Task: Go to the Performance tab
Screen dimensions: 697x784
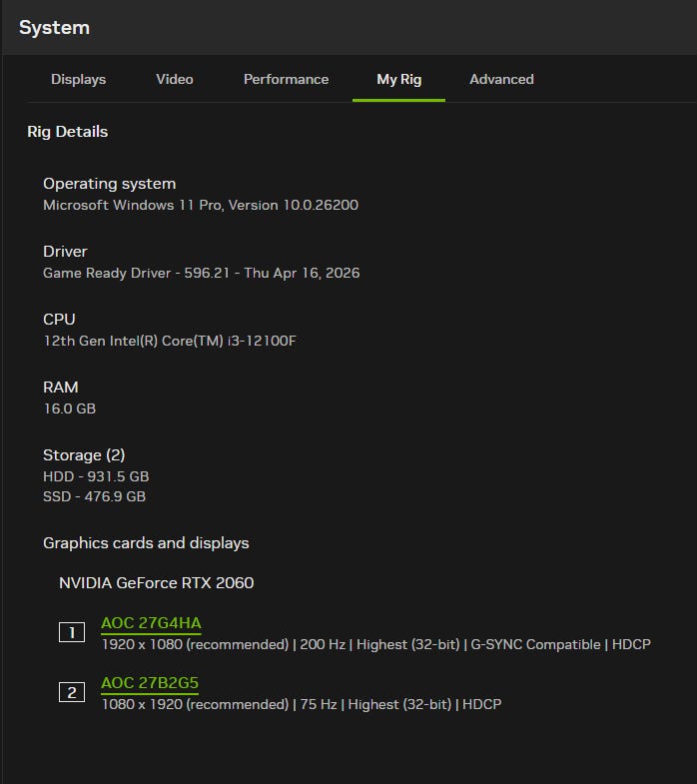Action: coord(286,79)
